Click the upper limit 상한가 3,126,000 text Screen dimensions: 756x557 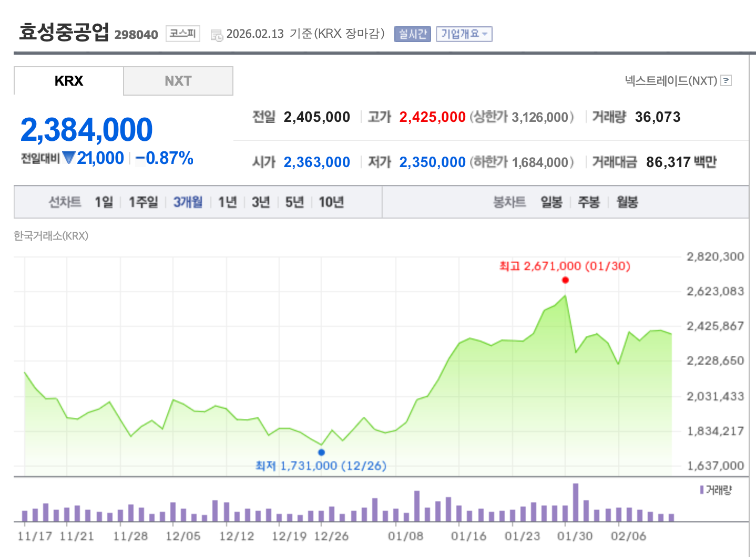pos(522,117)
